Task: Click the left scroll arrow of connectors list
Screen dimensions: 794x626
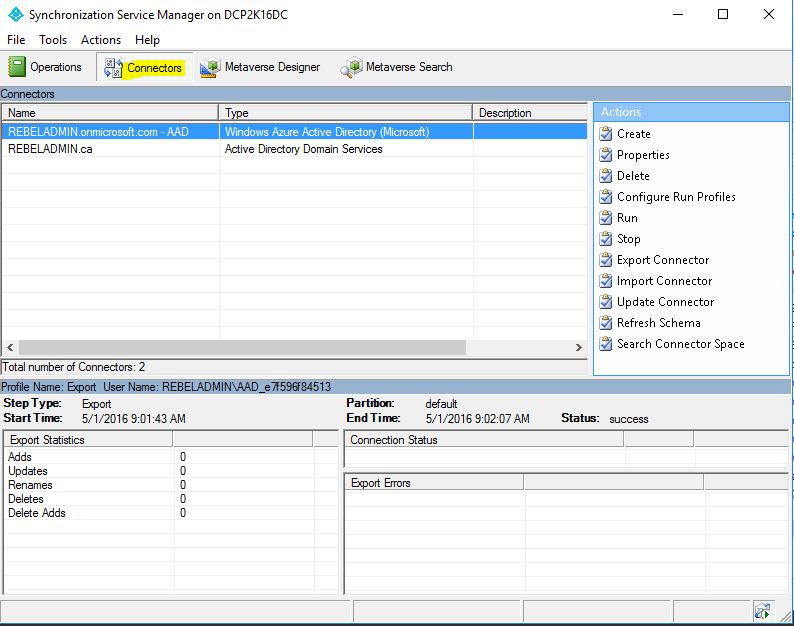Action: 10,347
